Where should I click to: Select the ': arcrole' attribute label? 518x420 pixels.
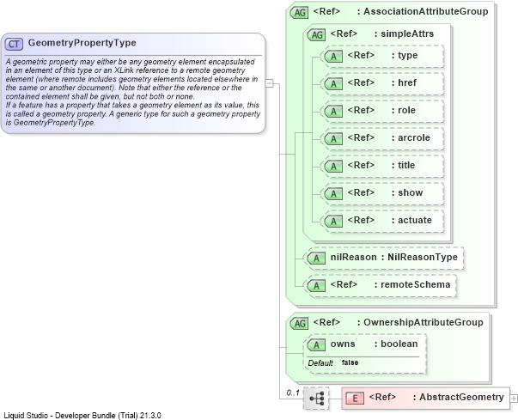tap(411, 137)
